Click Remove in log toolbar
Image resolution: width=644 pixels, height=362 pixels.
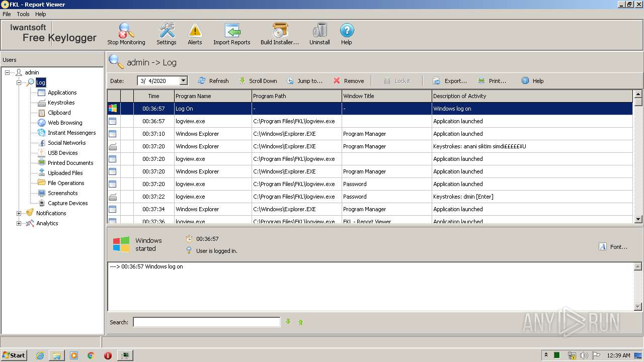[349, 80]
